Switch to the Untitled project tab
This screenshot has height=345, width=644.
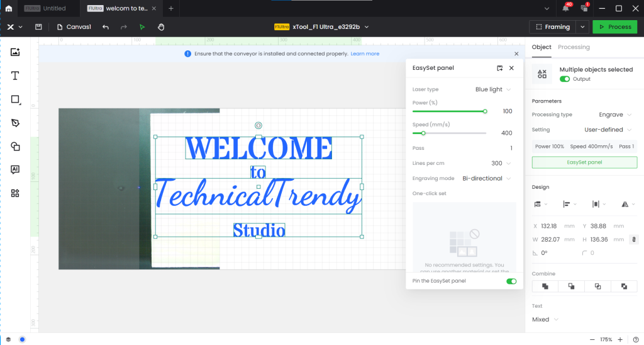(49, 8)
